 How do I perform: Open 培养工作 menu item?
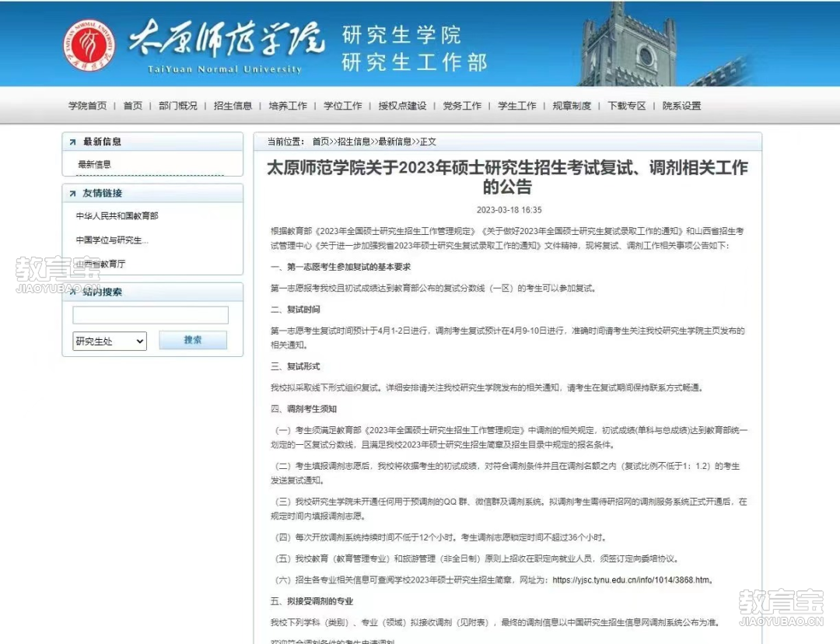288,106
